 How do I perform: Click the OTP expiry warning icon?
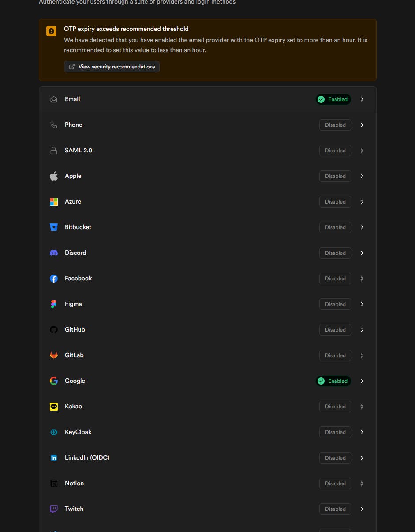tap(52, 31)
